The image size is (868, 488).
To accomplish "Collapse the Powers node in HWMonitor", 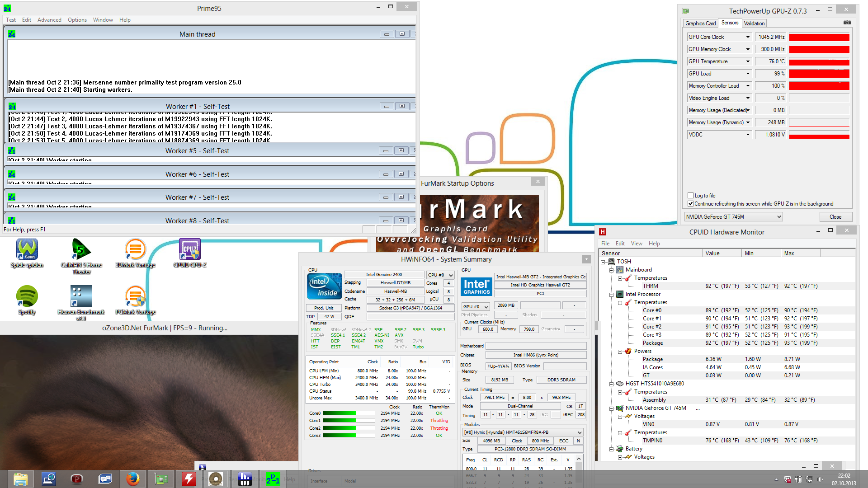I will [620, 352].
